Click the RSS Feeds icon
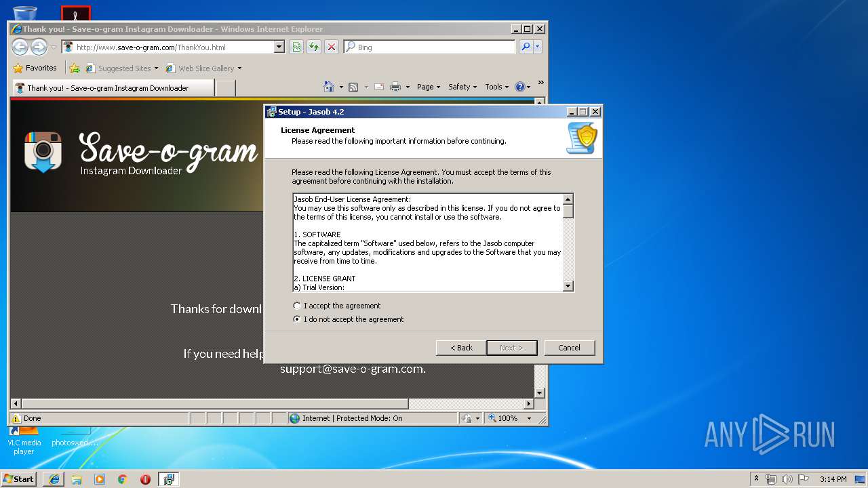The width and height of the screenshot is (868, 488). tap(353, 87)
